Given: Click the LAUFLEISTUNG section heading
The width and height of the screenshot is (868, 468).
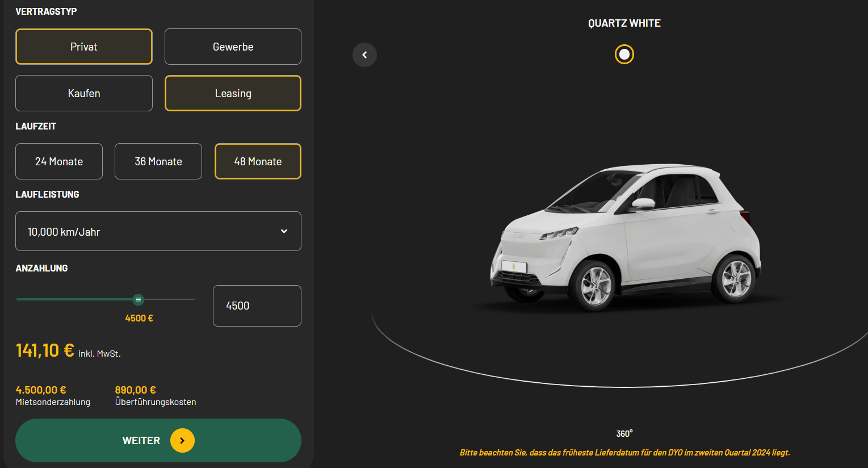Looking at the screenshot, I should pos(47,194).
